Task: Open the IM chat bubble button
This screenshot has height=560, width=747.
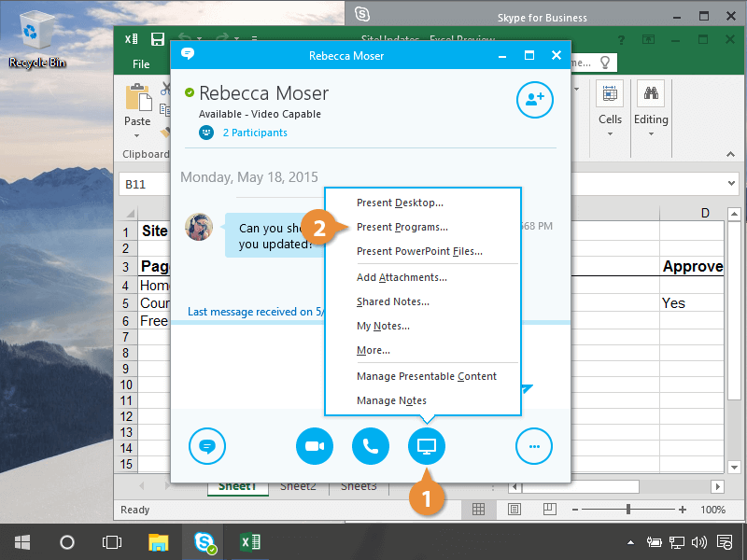Action: (207, 446)
